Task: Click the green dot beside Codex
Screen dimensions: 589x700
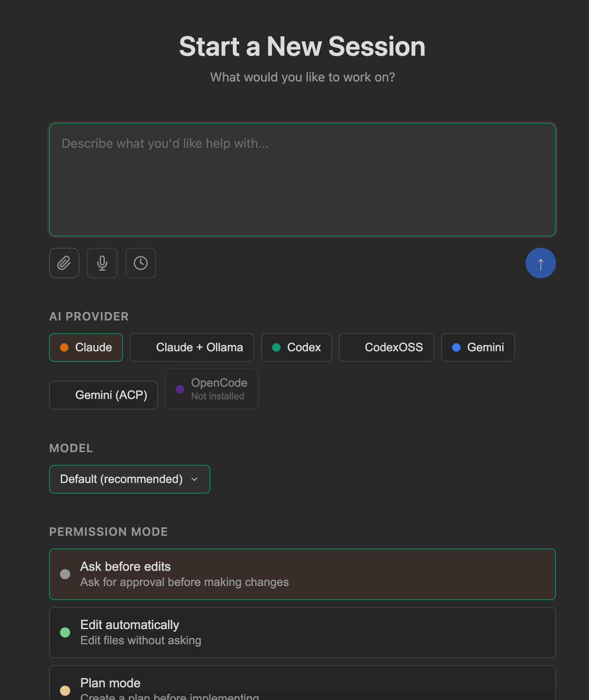Action: click(x=276, y=347)
